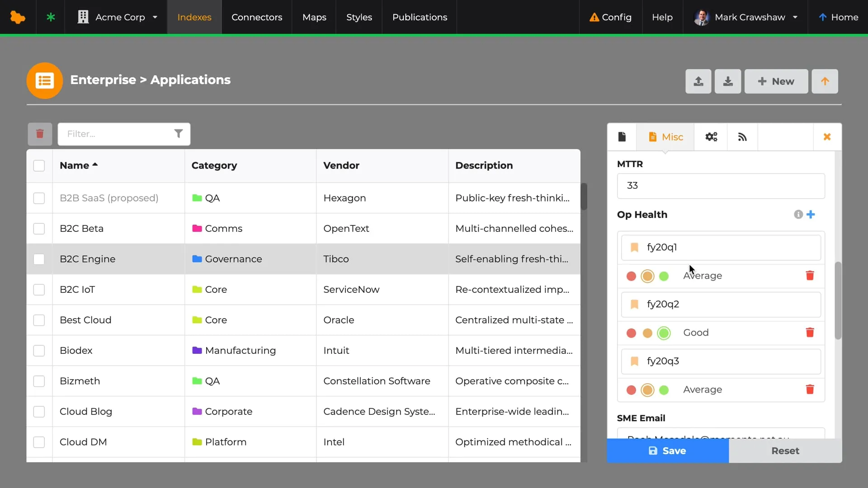Image resolution: width=868 pixels, height=488 pixels.
Task: Click the Corporate folder icon
Action: (197, 411)
